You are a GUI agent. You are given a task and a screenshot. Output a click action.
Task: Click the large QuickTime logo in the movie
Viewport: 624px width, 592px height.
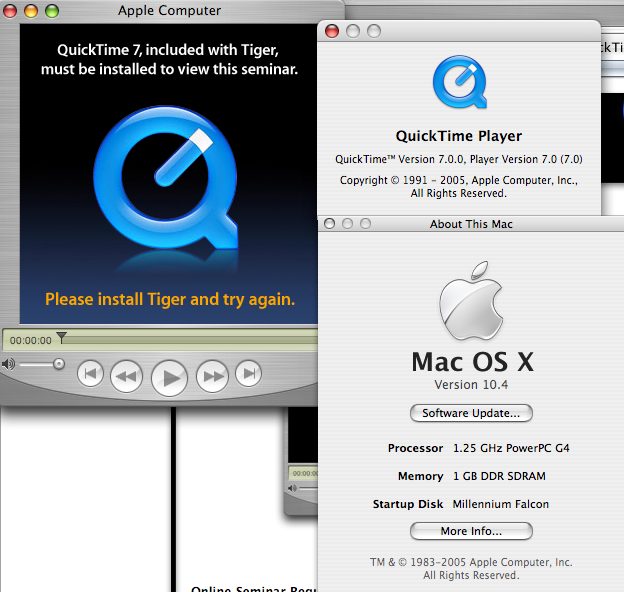166,178
